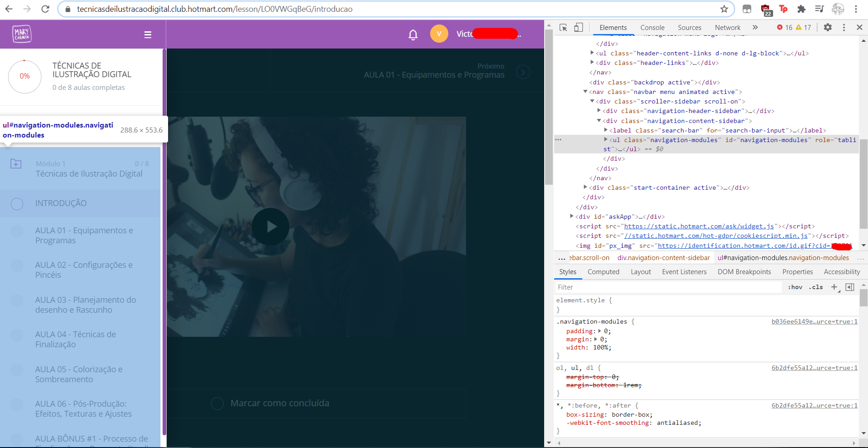Open AULA 03 - Planejamento do desenho lesson
Viewport: 868px width, 448px height.
click(85, 305)
